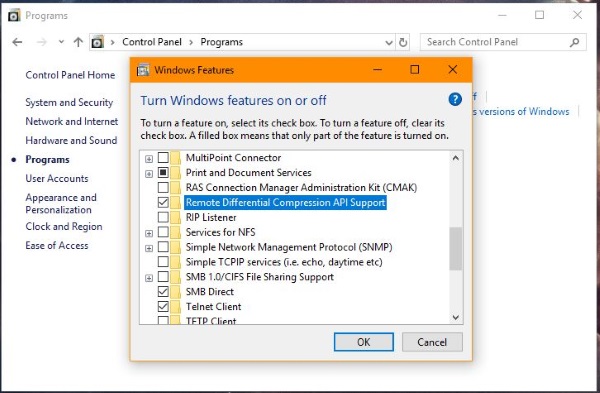
Task: Open User Accounts category
Action: [x=57, y=179]
